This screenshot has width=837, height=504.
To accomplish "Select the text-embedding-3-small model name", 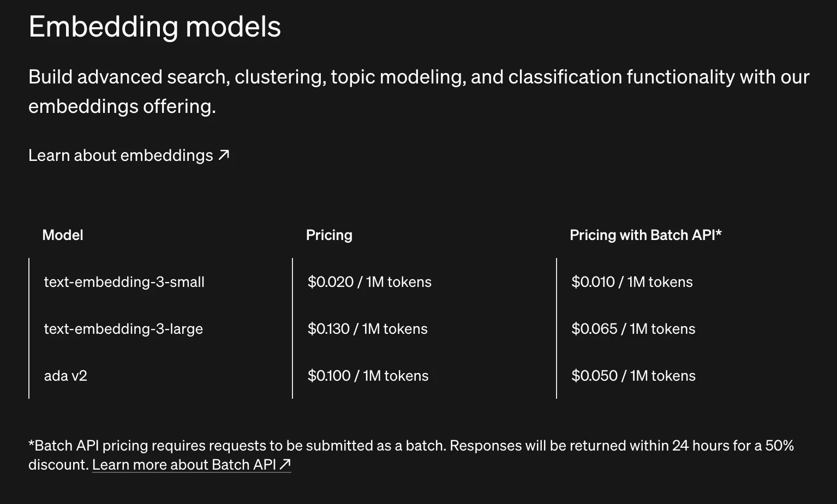I will point(124,282).
